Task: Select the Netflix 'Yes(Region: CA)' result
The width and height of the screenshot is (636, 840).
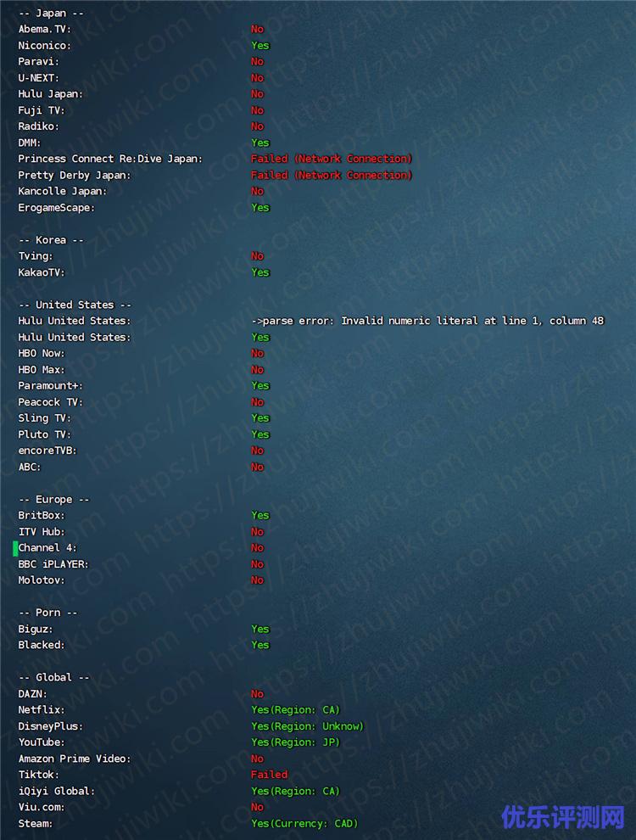Action: 295,710
